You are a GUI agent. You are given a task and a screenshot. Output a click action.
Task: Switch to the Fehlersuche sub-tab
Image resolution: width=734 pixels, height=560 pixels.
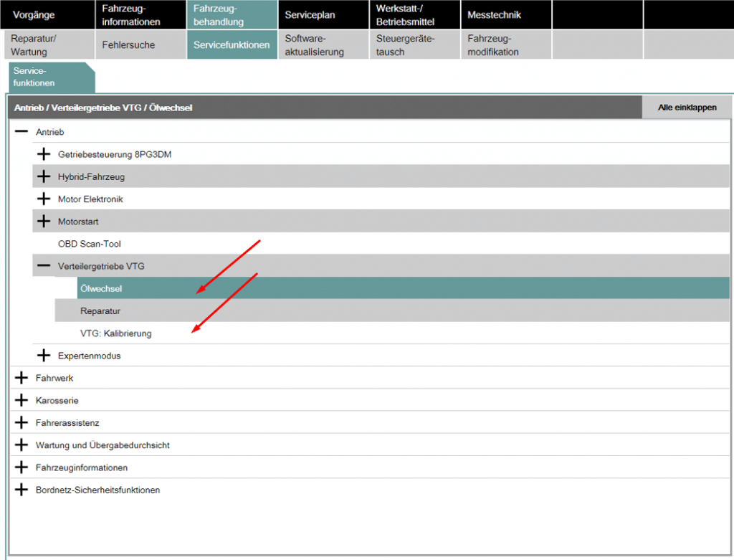140,45
